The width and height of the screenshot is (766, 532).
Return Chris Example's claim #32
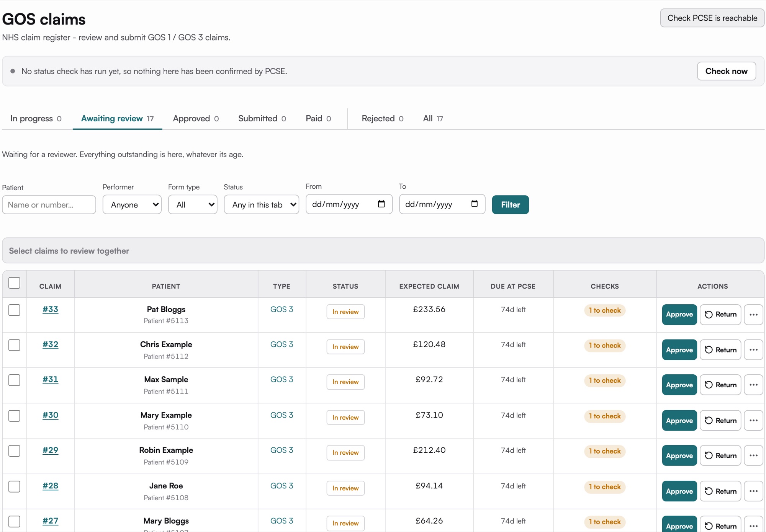(720, 350)
